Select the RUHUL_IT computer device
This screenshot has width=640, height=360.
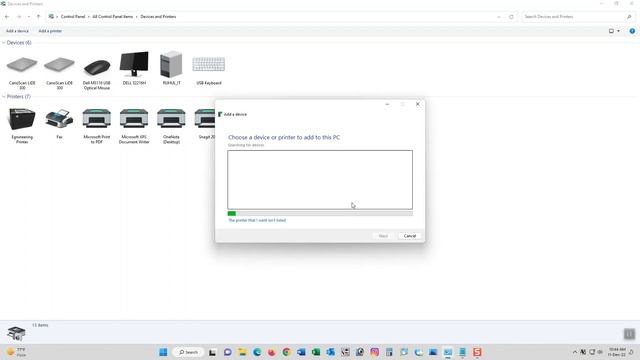171,68
